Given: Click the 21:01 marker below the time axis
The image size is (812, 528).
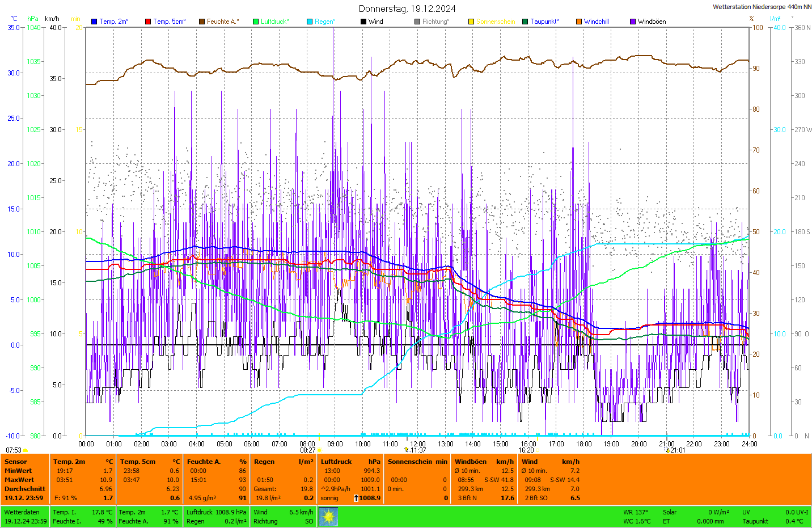Looking at the screenshot, I should (676, 450).
